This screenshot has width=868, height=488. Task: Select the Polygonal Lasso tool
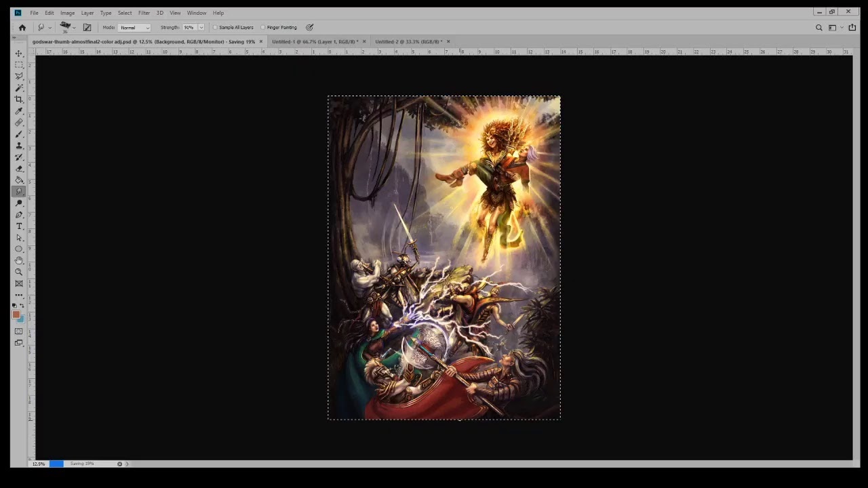(19, 76)
